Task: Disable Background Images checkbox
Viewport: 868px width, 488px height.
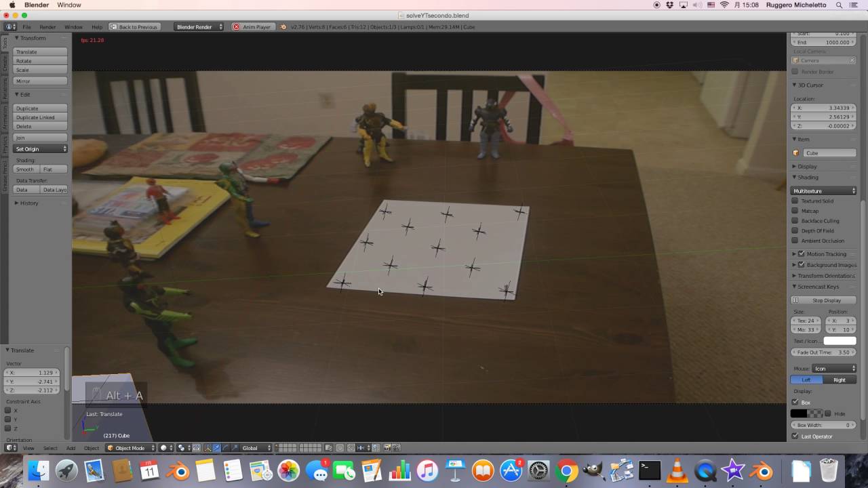Action: (802, 265)
